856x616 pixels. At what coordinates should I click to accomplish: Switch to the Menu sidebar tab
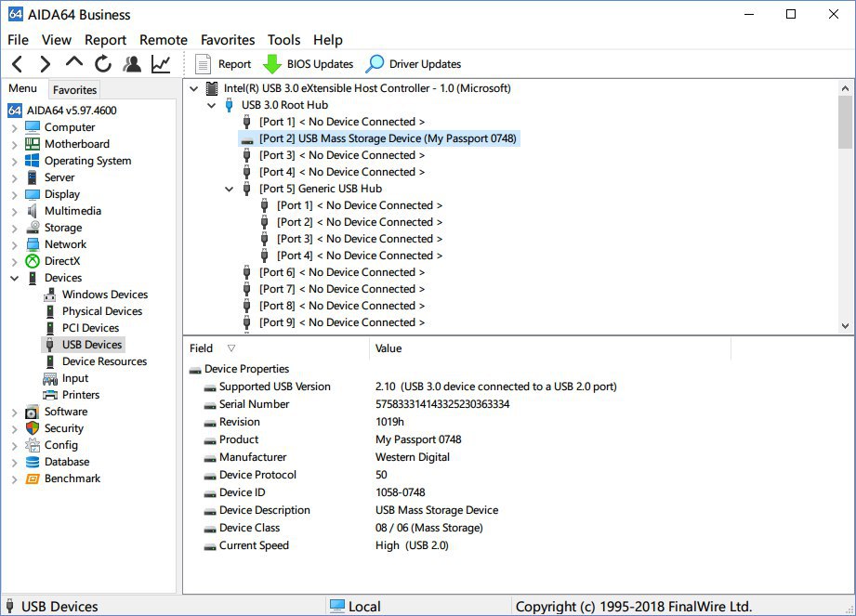pyautogui.click(x=23, y=88)
